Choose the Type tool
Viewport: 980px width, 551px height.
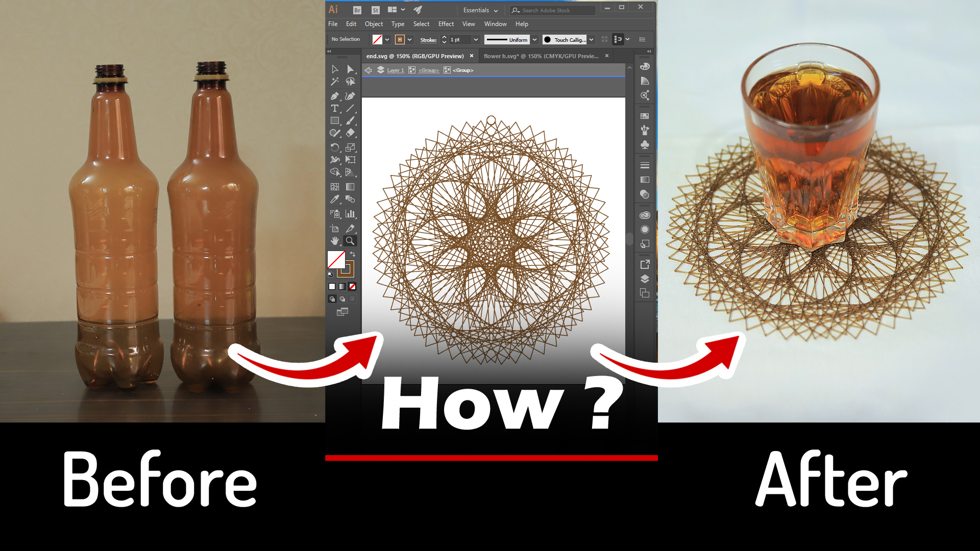[x=334, y=108]
